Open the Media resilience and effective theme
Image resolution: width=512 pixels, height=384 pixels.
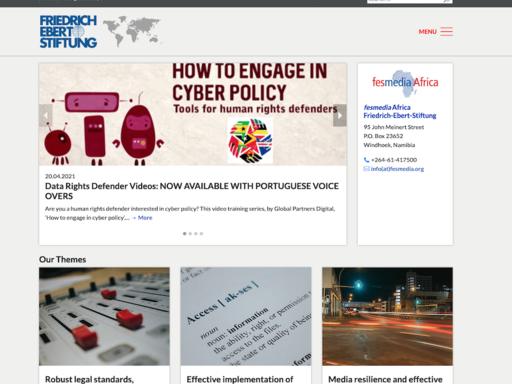(x=385, y=379)
